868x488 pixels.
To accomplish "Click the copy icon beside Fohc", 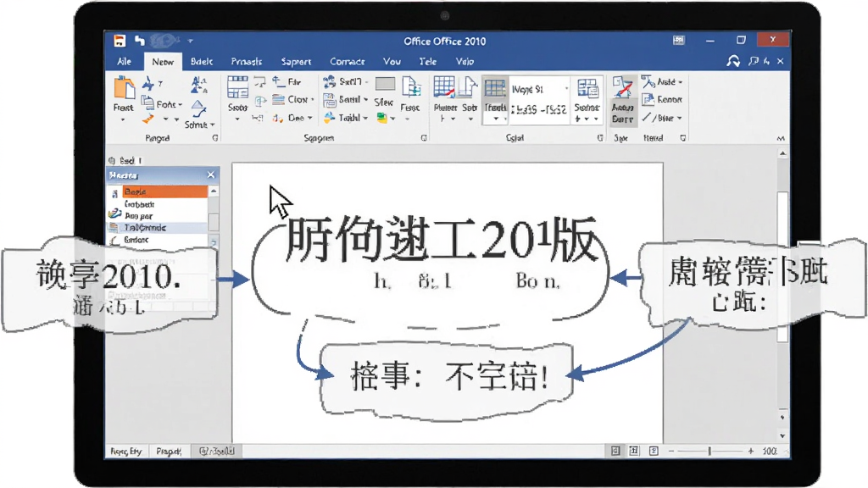I will pos(147,103).
